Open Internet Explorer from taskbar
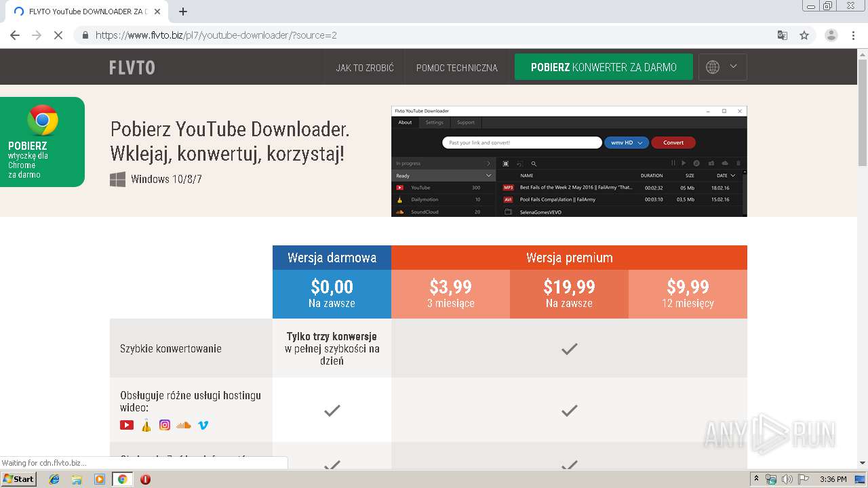 pos(54,479)
